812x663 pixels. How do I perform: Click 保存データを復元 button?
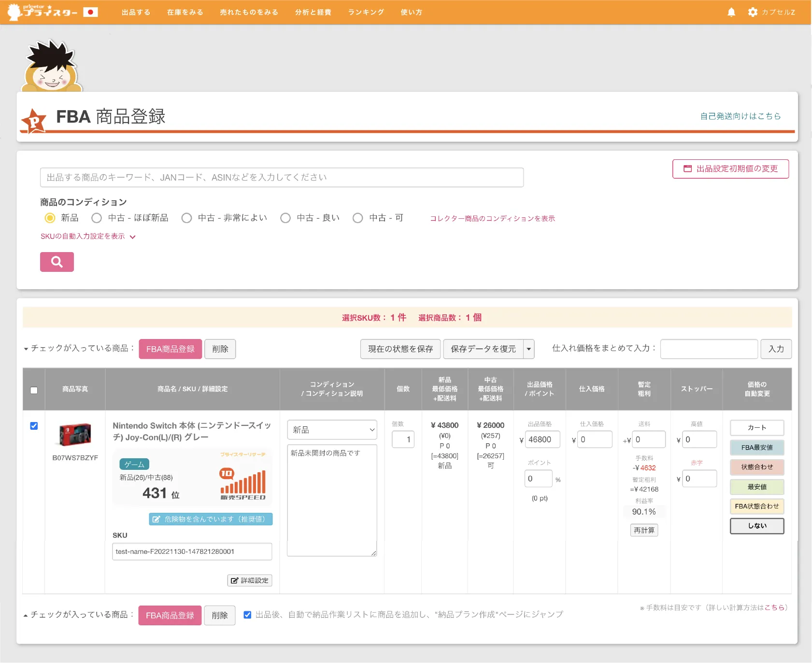click(483, 349)
